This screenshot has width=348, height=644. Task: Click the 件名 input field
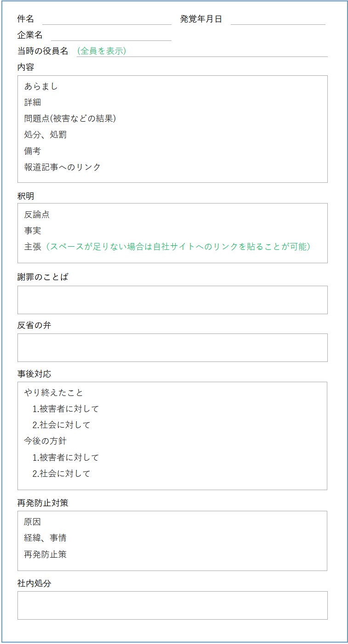pyautogui.click(x=107, y=19)
